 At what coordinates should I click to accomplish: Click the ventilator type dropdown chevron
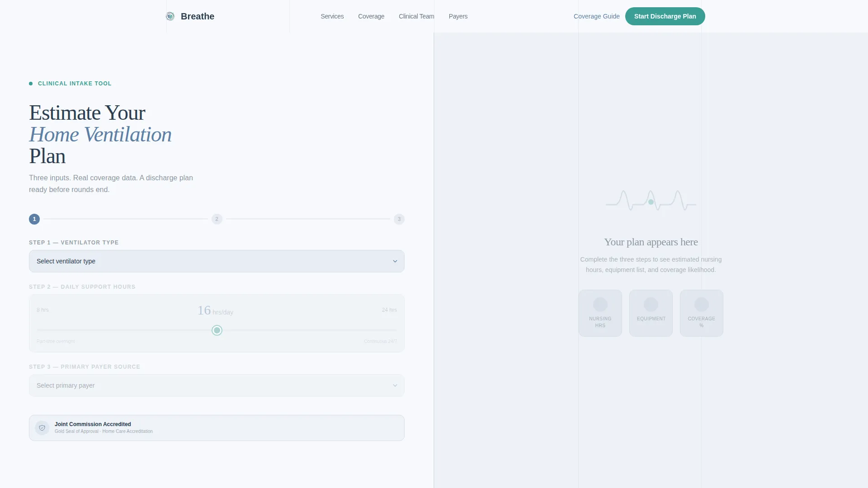395,261
